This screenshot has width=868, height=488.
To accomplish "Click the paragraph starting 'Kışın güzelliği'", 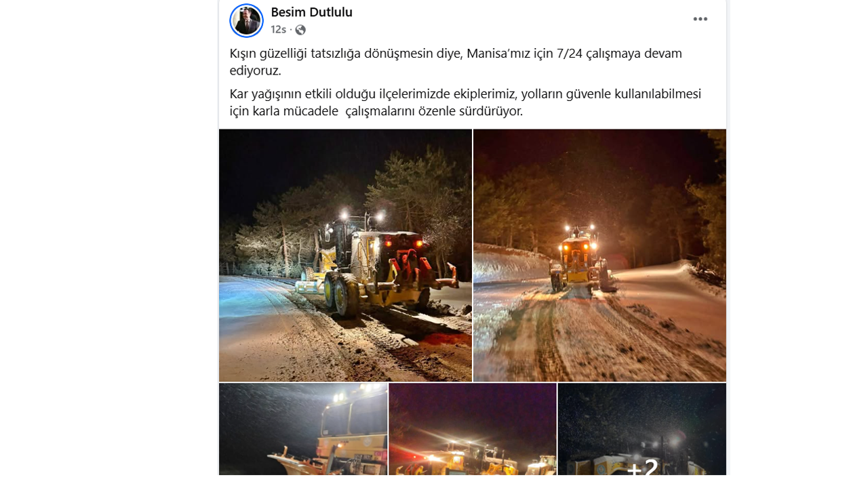I will click(456, 62).
